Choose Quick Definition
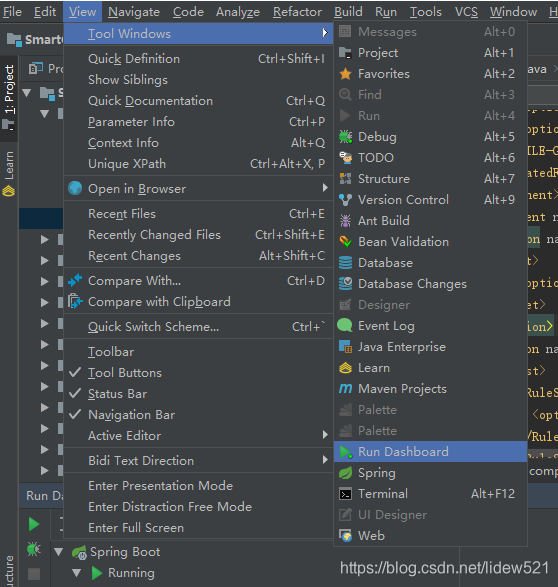558x587 pixels. 198,59
